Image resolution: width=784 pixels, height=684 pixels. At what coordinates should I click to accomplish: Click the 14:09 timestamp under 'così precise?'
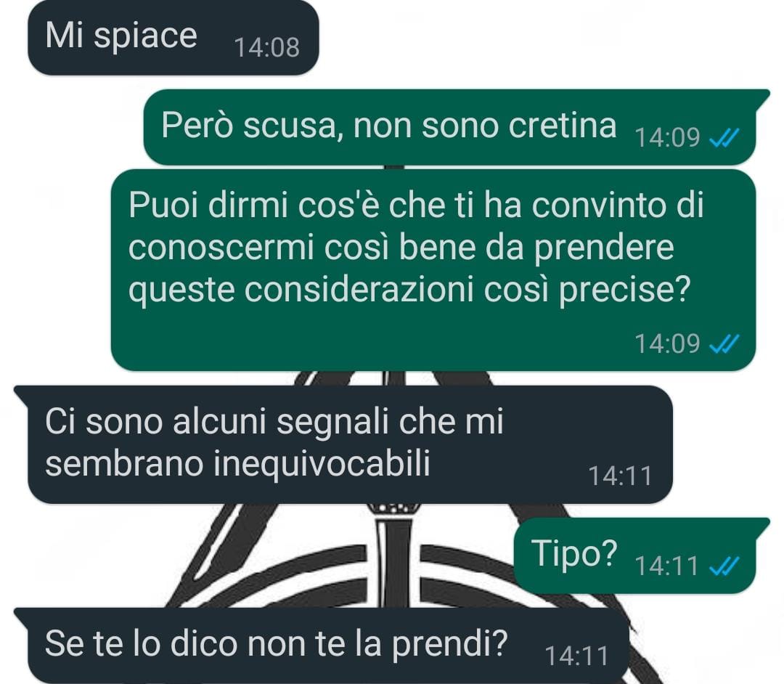(667, 344)
